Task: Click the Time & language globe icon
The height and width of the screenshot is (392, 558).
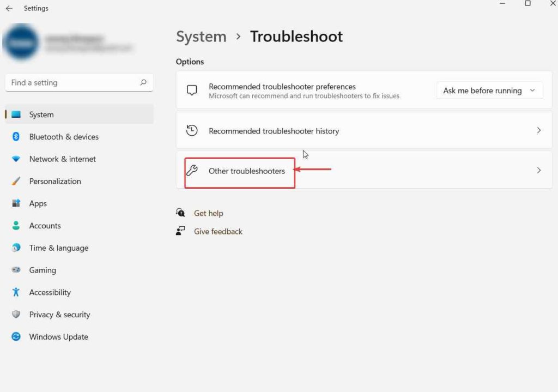Action: click(x=16, y=248)
